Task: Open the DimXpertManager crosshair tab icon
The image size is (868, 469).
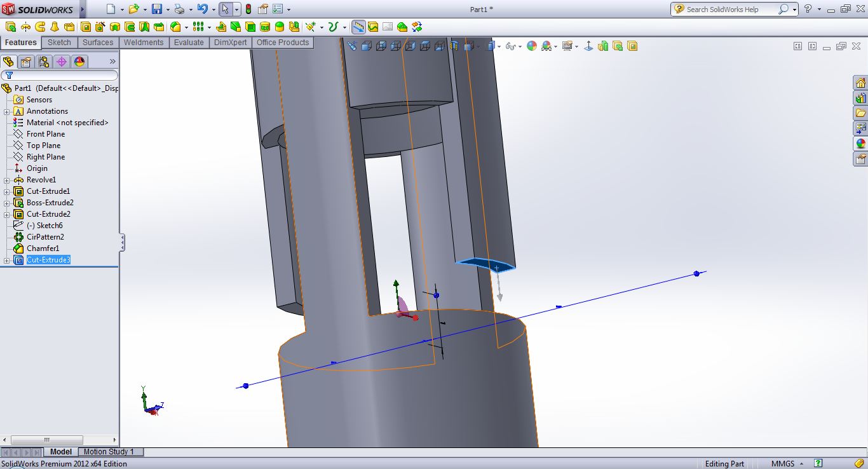Action: [x=61, y=62]
